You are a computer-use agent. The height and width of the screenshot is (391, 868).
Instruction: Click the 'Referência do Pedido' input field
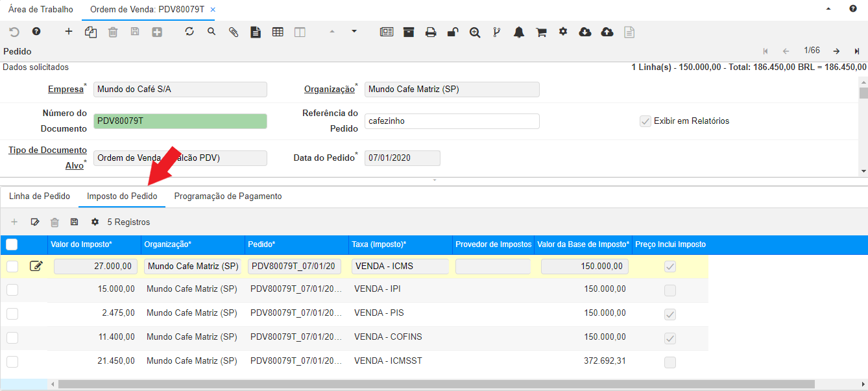[452, 121]
